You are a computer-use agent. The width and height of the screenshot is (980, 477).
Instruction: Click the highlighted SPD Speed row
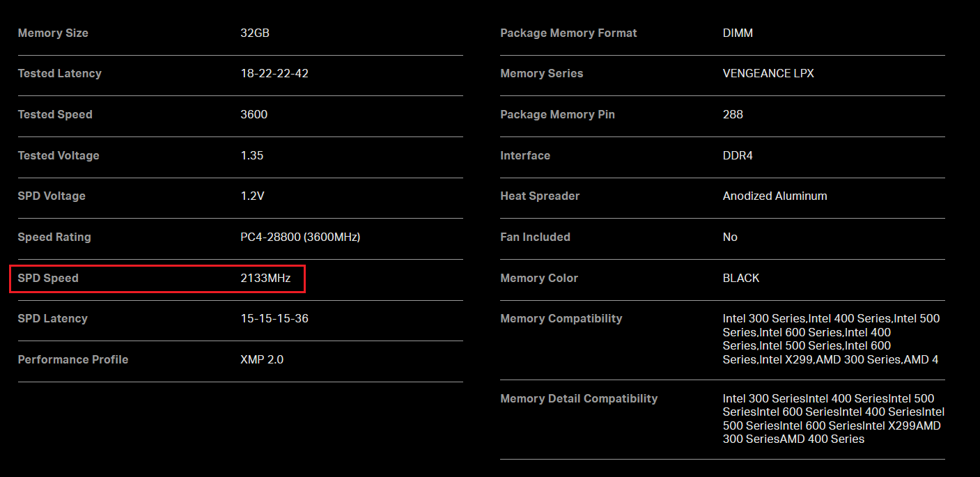tap(157, 278)
